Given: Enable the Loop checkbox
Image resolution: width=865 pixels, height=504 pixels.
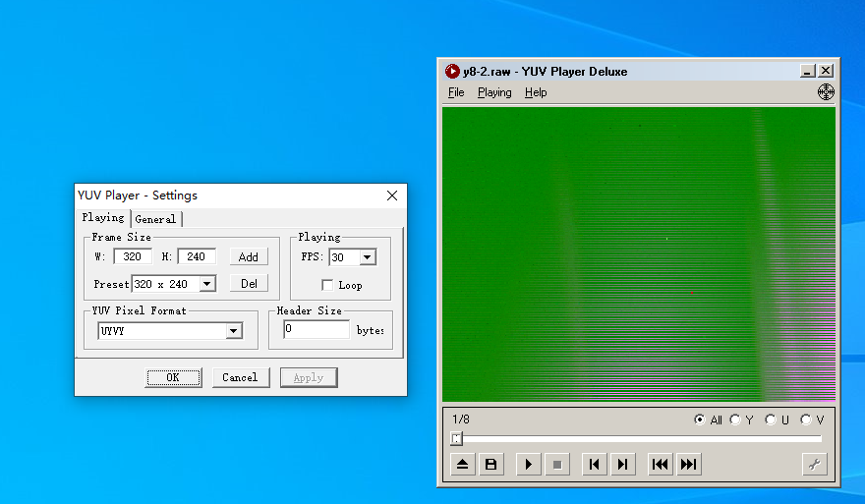Looking at the screenshot, I should click(327, 285).
